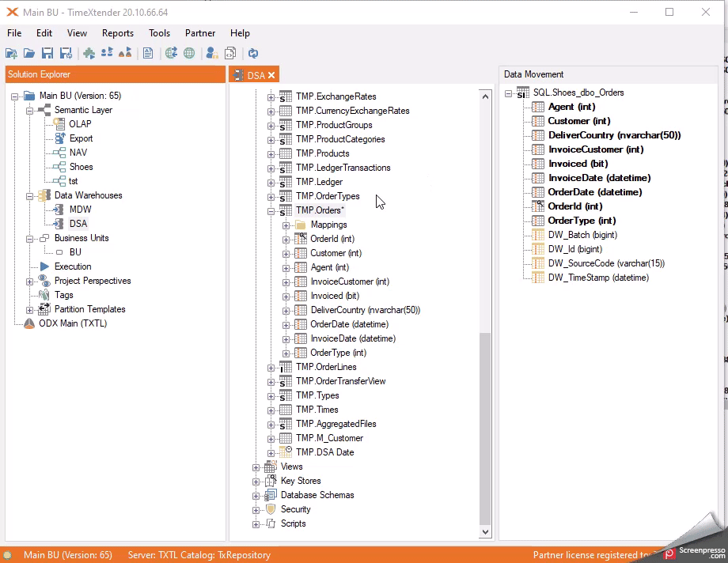Open the File menu
This screenshot has width=728, height=563.
(14, 33)
